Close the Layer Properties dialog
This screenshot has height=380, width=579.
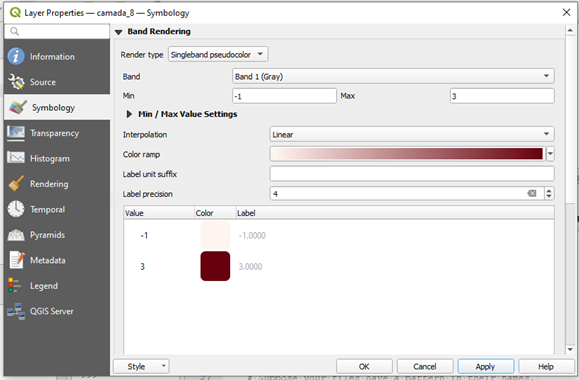[566, 13]
